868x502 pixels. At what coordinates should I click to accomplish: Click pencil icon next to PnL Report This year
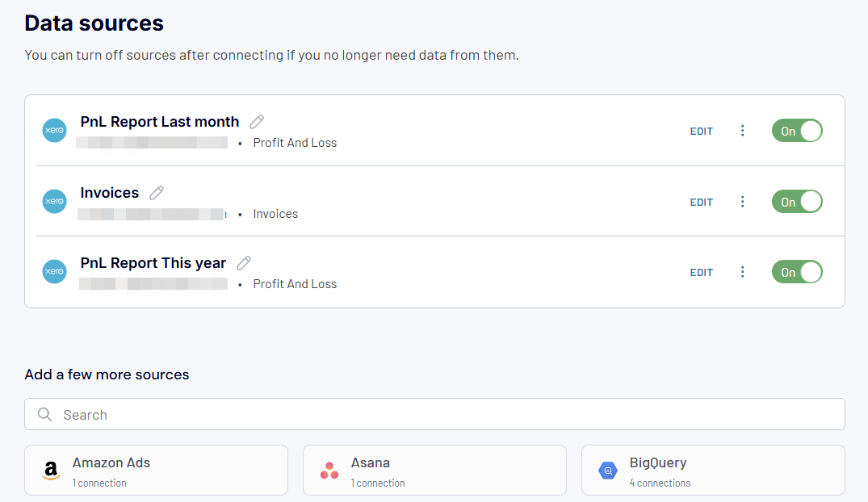click(x=244, y=263)
